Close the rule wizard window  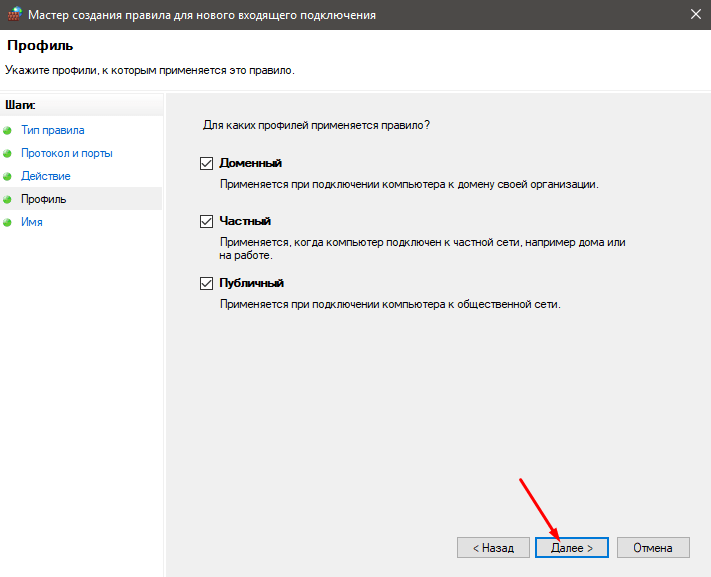click(696, 15)
